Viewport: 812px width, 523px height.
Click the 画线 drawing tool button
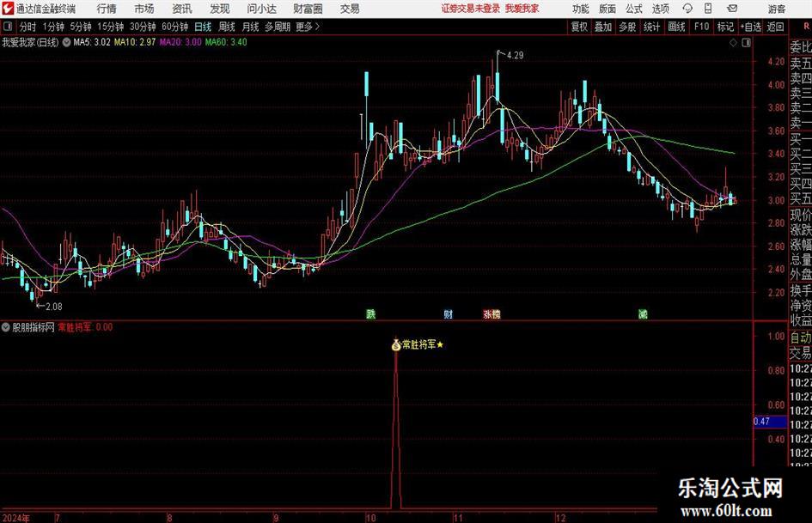(676, 27)
